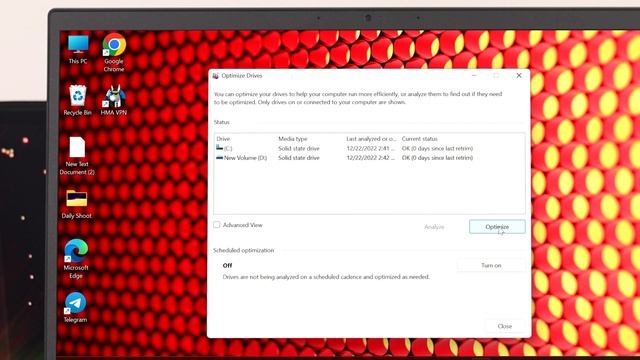Click the OK status of New Volume (D:)
The image size is (640, 360).
pos(437,158)
